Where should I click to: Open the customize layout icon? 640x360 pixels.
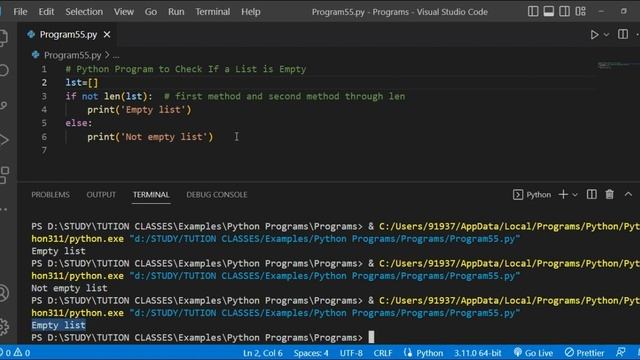coord(580,11)
